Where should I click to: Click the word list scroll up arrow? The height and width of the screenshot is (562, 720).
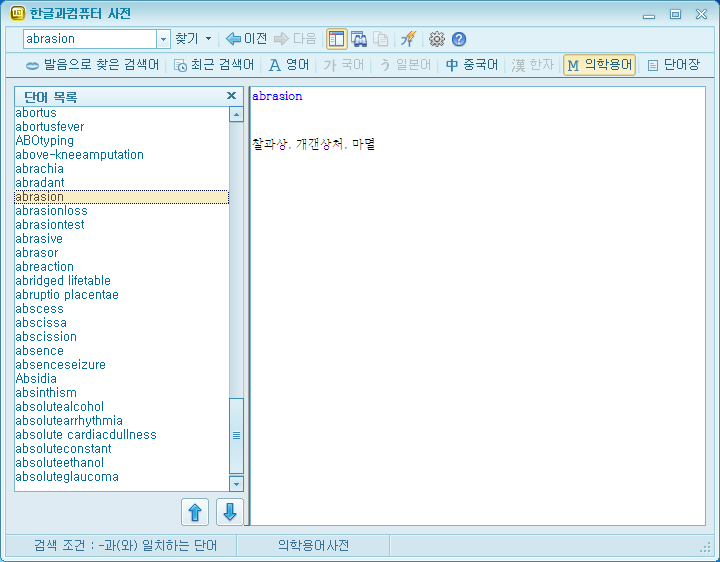[236, 114]
